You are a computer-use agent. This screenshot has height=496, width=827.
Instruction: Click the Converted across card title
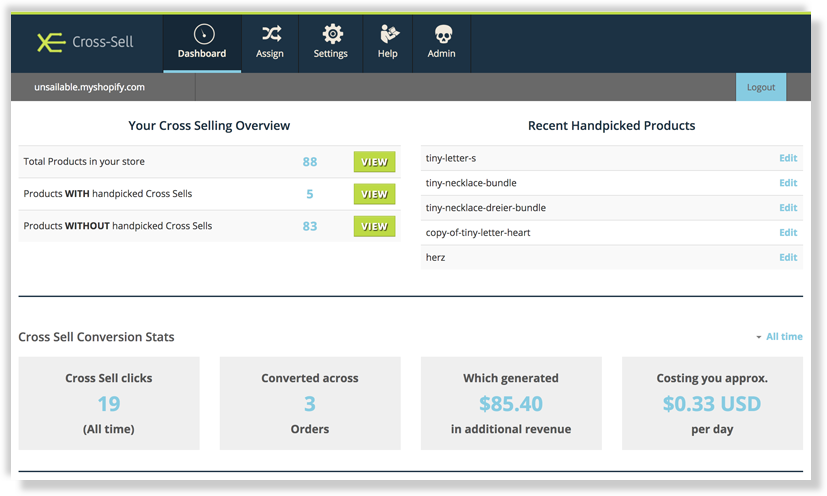coord(310,378)
